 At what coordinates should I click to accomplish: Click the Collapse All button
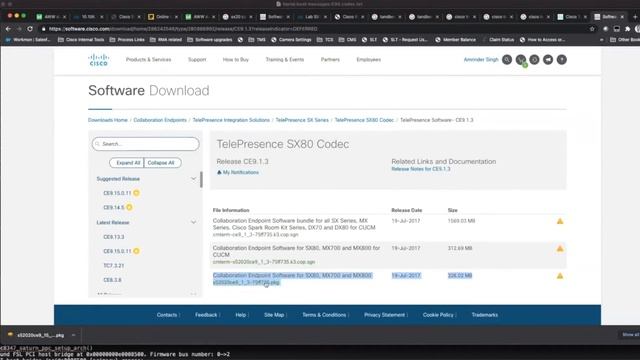[162, 162]
